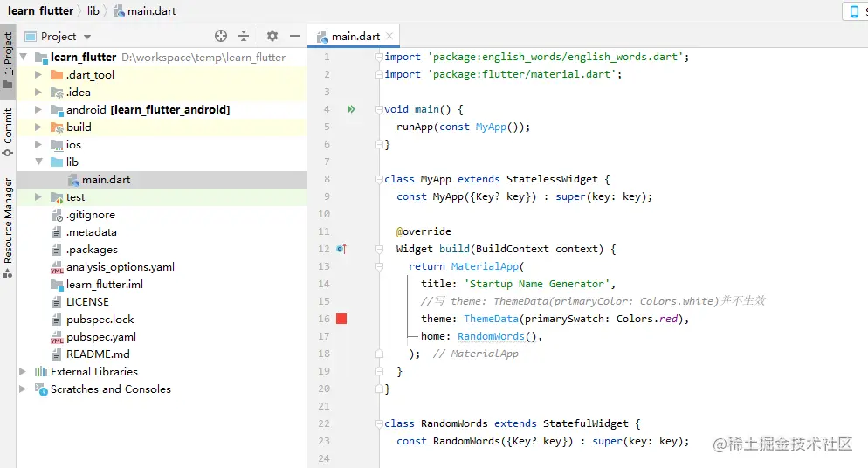Hide the Project panel with minimize icon

coord(295,36)
